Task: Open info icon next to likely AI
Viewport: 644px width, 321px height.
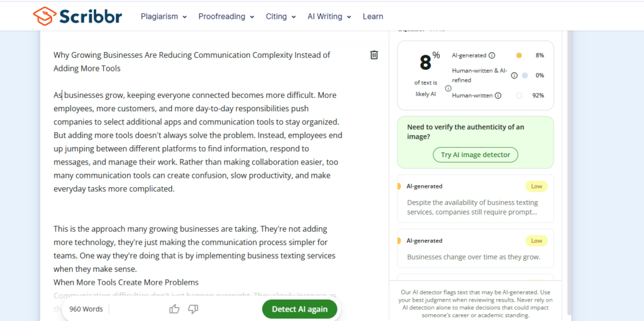Action: pyautogui.click(x=448, y=88)
